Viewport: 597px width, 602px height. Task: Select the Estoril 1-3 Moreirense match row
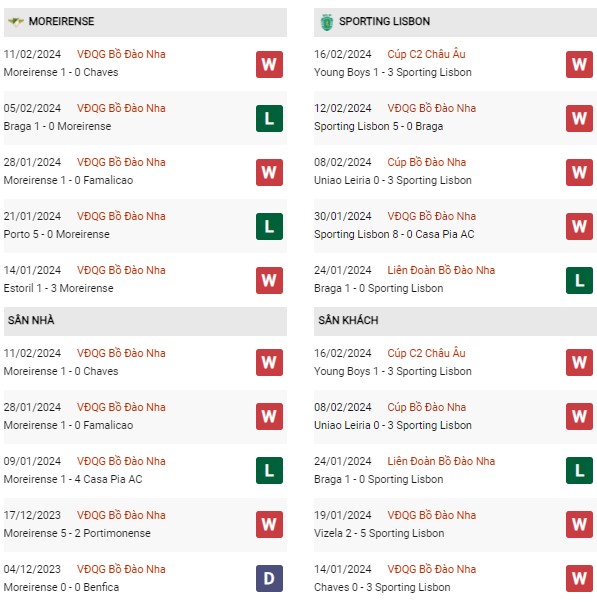(x=145, y=280)
